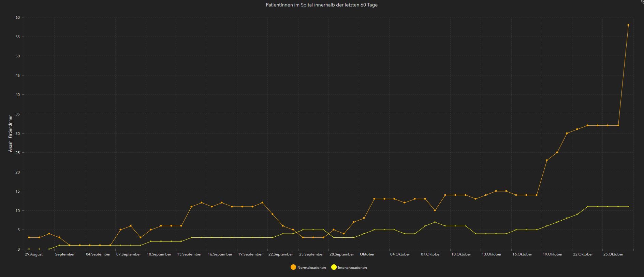Click the yellow Intensivstationen legend circle
This screenshot has height=277, width=644.
334,267
